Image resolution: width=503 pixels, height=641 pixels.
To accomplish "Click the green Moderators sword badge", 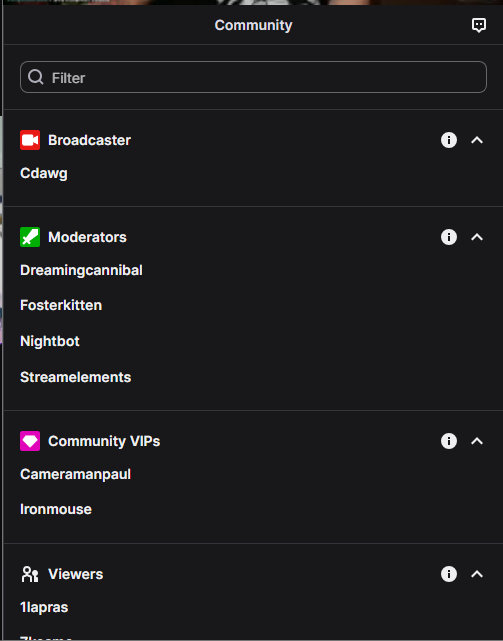I will 30,237.
